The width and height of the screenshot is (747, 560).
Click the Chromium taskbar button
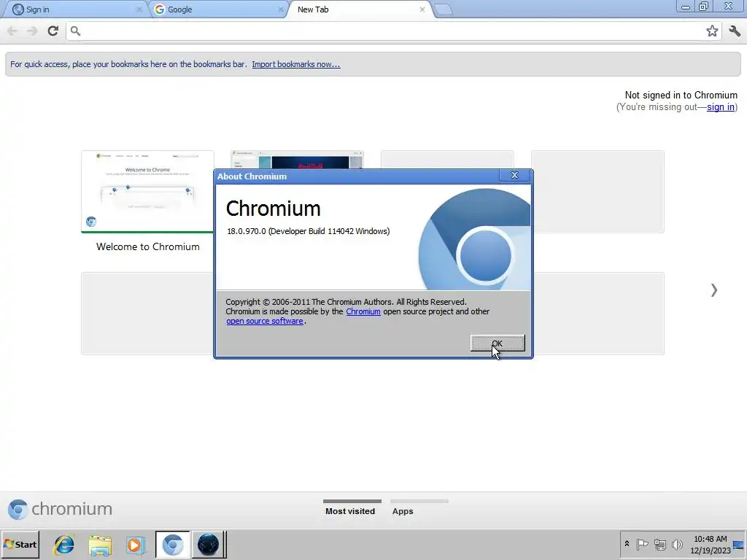coord(172,545)
